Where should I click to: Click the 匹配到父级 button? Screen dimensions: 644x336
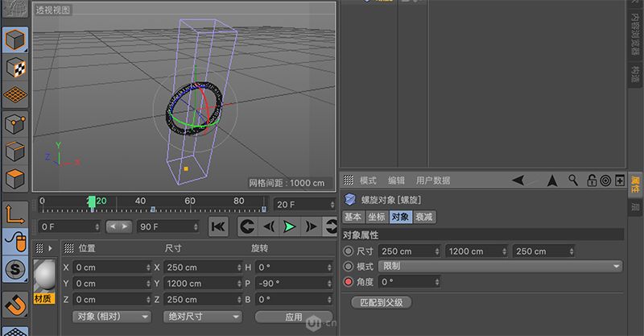[x=382, y=303]
